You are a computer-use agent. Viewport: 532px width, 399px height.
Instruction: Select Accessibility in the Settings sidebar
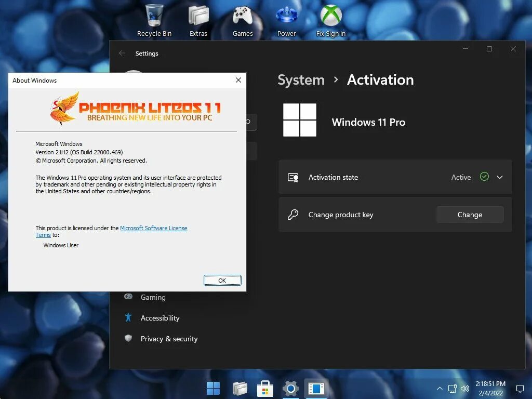coord(159,318)
